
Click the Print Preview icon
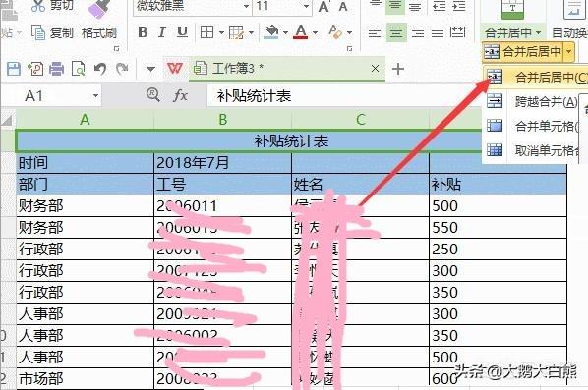coord(79,70)
